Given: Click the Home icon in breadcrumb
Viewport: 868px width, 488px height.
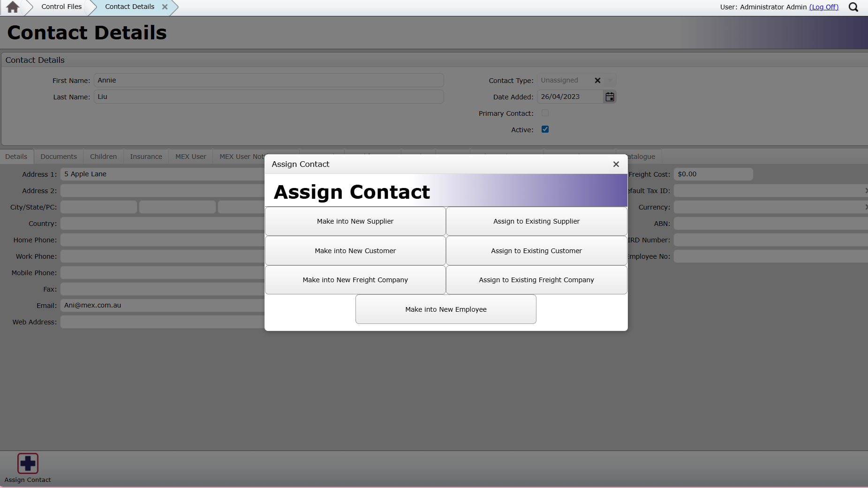Looking at the screenshot, I should click(x=13, y=7).
